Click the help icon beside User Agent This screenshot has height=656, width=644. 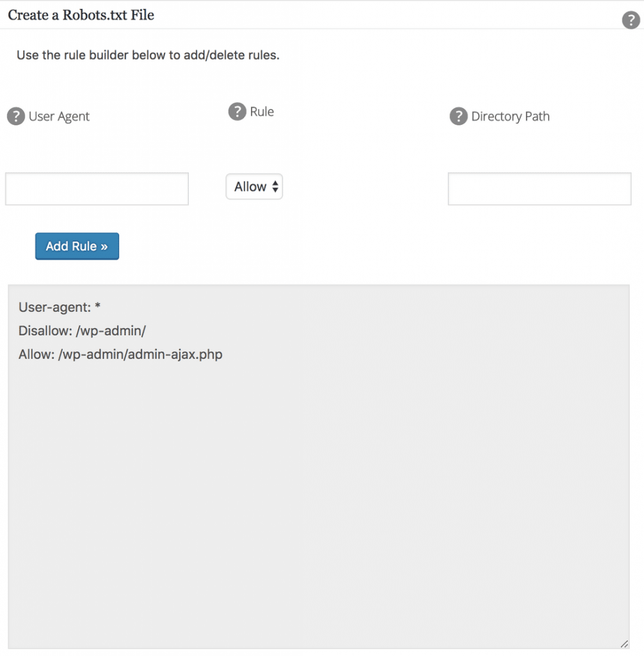click(16, 117)
